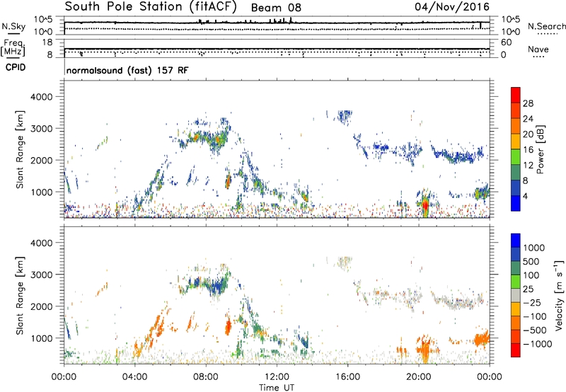566x392 pixels.
Task: Click the "60" tick on Nave axis
Action: 506,42
